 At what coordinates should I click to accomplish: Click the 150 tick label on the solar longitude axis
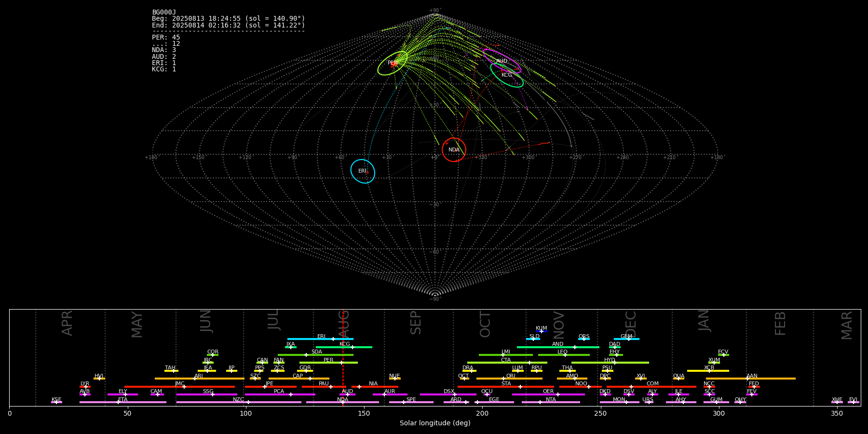tap(364, 414)
